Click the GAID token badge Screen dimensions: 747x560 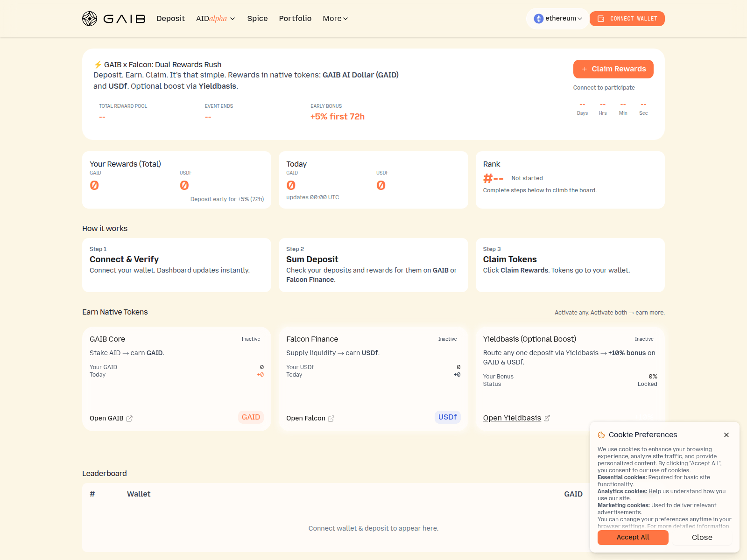pos(251,417)
